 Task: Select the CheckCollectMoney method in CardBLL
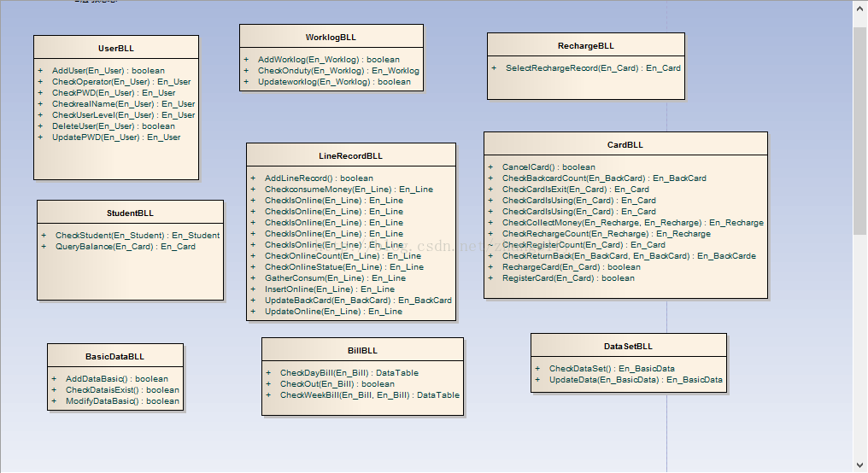pyautogui.click(x=633, y=222)
